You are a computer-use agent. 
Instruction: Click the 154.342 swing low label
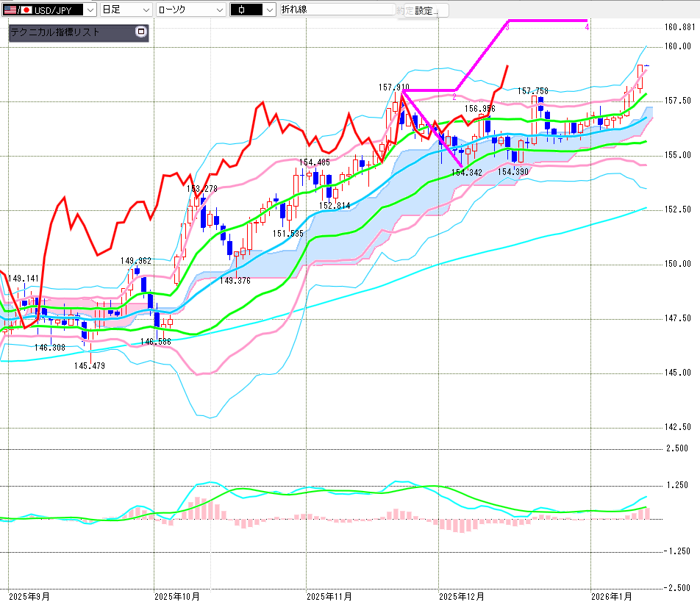[466, 172]
